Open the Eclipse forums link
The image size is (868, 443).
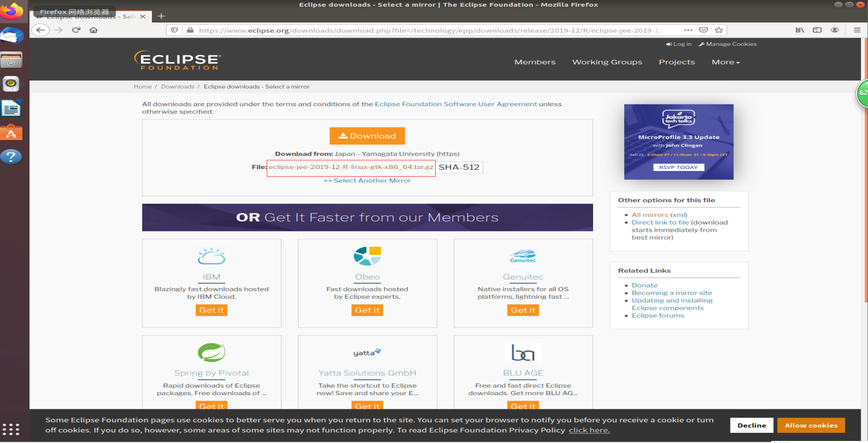pos(658,316)
